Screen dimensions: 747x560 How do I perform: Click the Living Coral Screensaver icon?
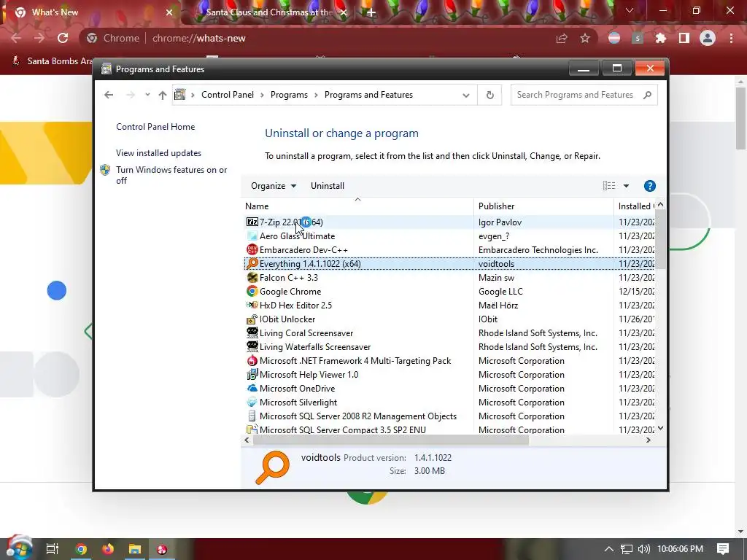click(252, 332)
